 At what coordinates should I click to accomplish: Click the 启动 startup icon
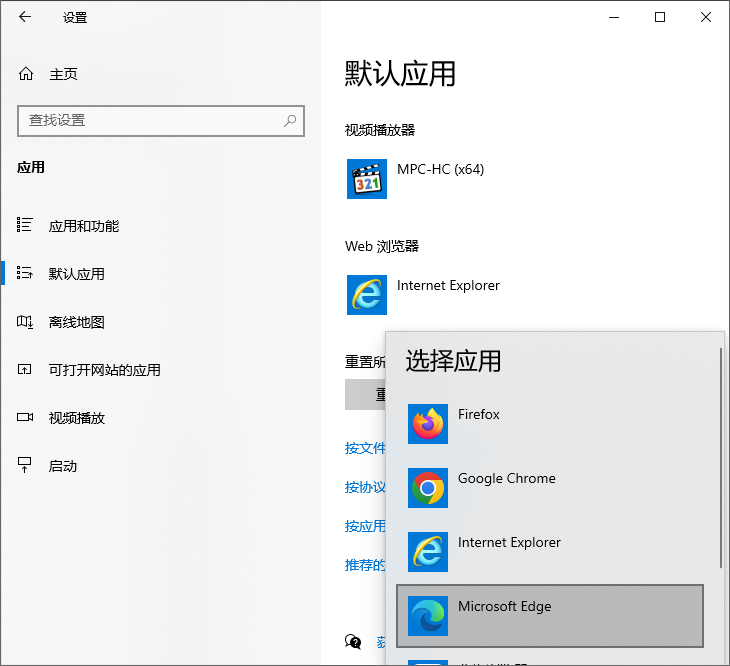tap(24, 464)
